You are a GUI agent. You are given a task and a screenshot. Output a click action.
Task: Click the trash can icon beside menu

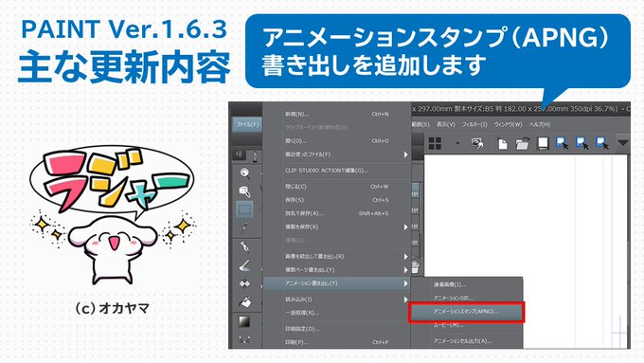point(415,267)
